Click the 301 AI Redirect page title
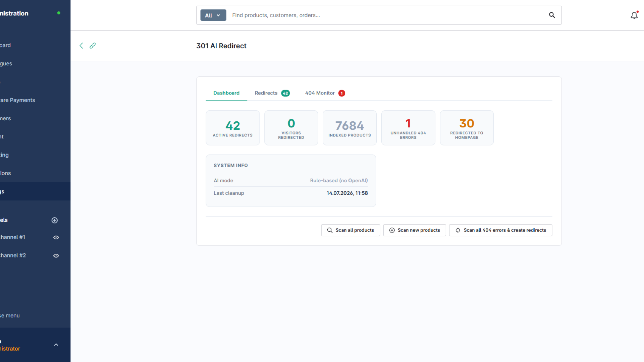Screen dimensions: 644x362 (221, 46)
